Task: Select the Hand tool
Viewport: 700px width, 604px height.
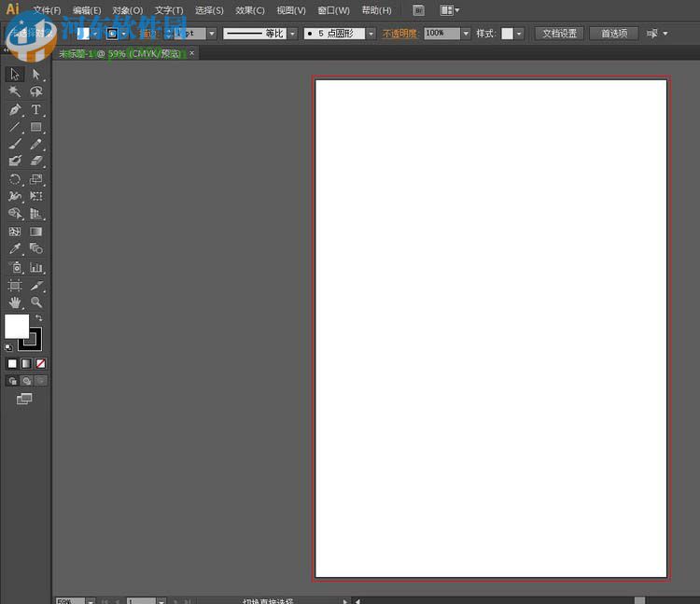Action: pos(15,302)
